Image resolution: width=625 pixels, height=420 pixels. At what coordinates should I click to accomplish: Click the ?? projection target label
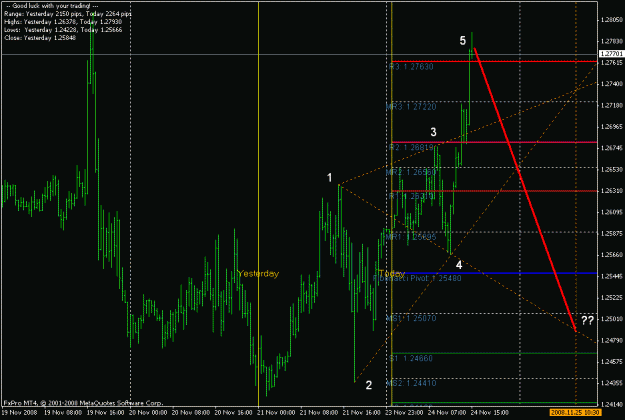588,320
